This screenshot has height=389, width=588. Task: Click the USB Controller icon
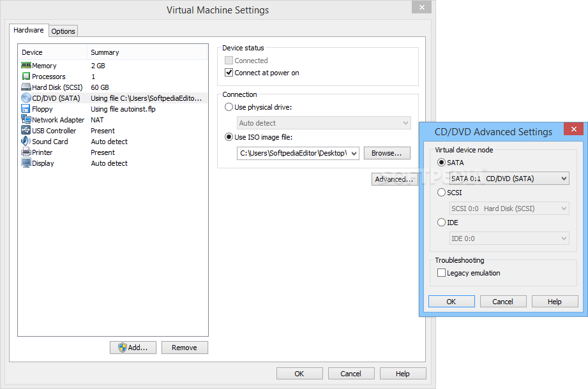point(26,130)
